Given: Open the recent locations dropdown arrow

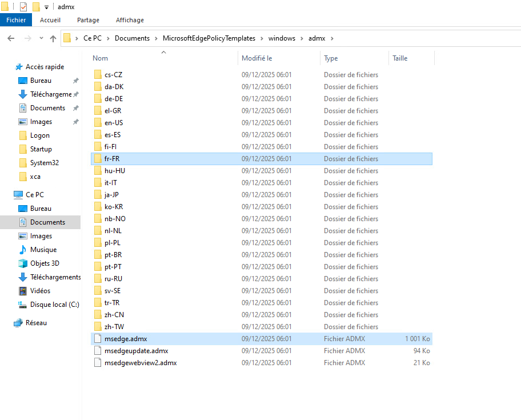Looking at the screenshot, I should [x=41, y=38].
